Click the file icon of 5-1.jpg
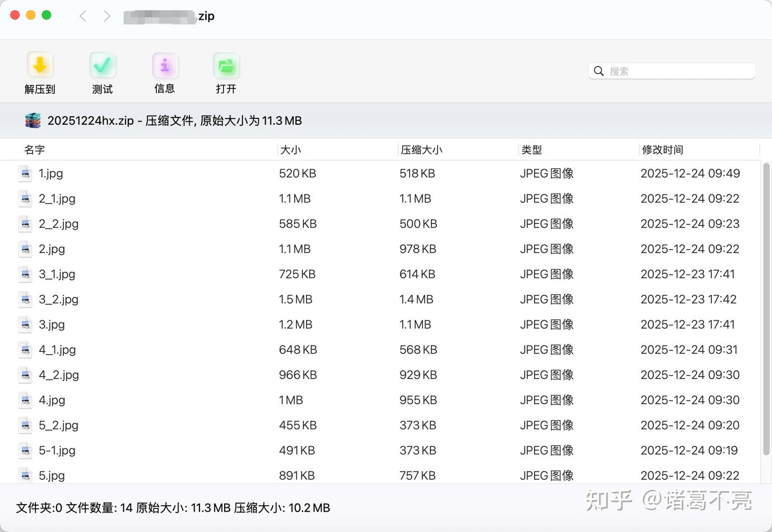Image resolution: width=772 pixels, height=532 pixels. click(x=25, y=451)
